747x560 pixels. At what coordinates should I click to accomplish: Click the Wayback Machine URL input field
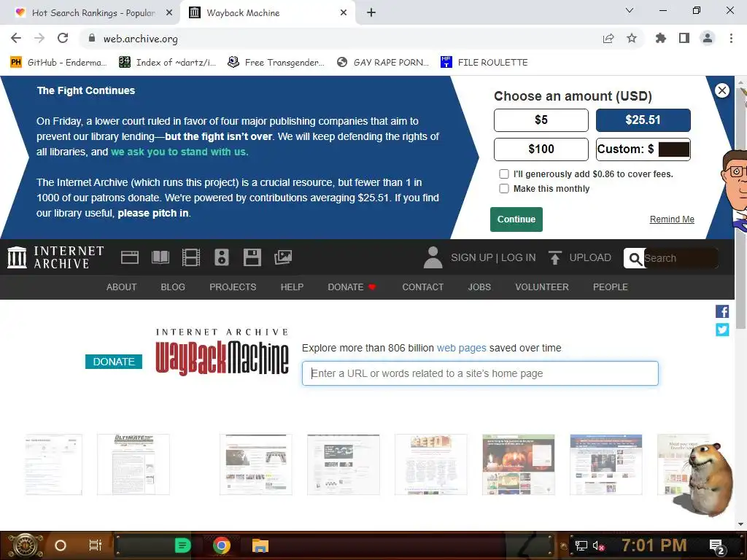(x=480, y=373)
